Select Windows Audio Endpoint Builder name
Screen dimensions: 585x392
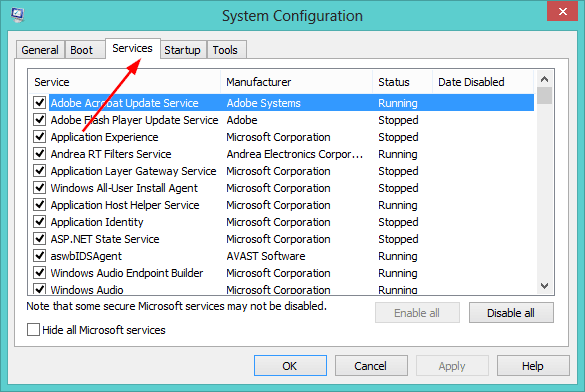[x=127, y=273]
